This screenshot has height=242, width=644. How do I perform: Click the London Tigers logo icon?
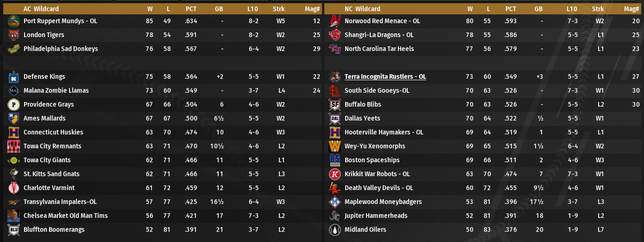point(13,35)
